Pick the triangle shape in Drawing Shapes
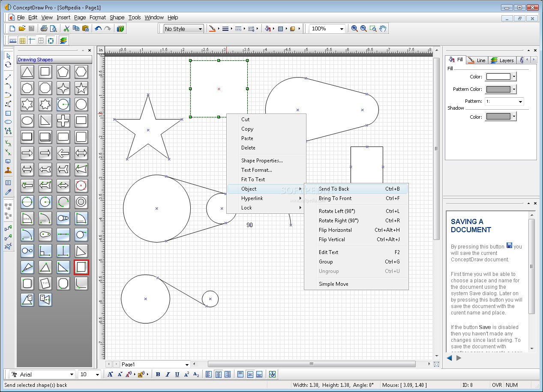 [x=27, y=72]
